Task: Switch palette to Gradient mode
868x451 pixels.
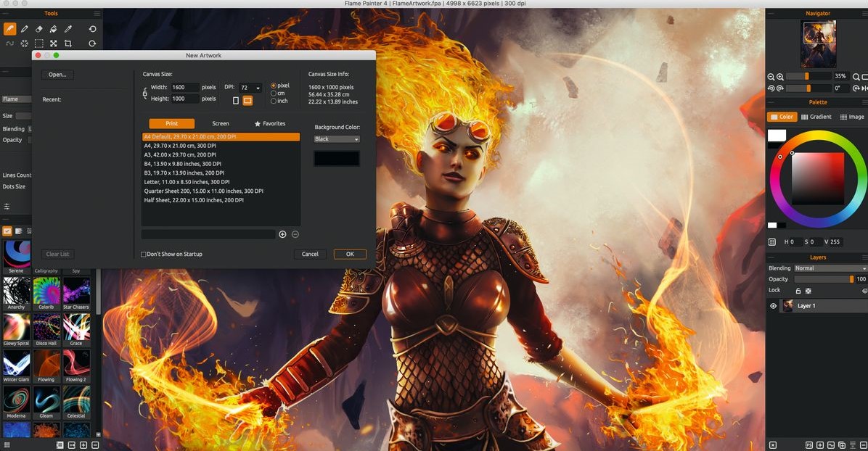Action: pyautogui.click(x=817, y=116)
